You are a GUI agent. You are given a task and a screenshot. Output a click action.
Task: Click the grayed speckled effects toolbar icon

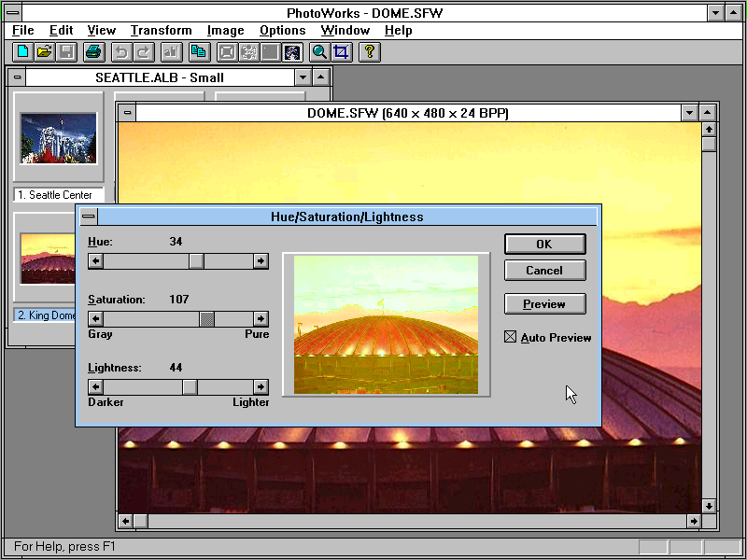pyautogui.click(x=248, y=52)
